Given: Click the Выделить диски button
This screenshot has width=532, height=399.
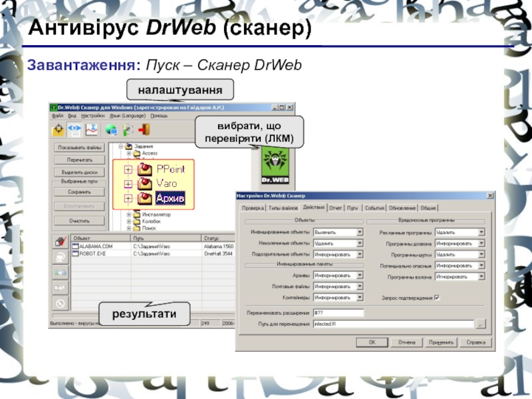Looking at the screenshot, I should tap(79, 172).
